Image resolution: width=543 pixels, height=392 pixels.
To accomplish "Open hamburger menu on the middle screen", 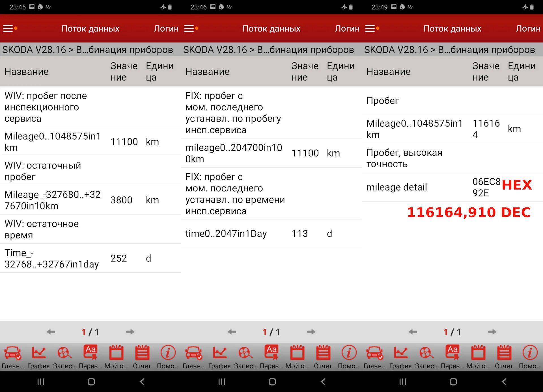I will point(189,29).
